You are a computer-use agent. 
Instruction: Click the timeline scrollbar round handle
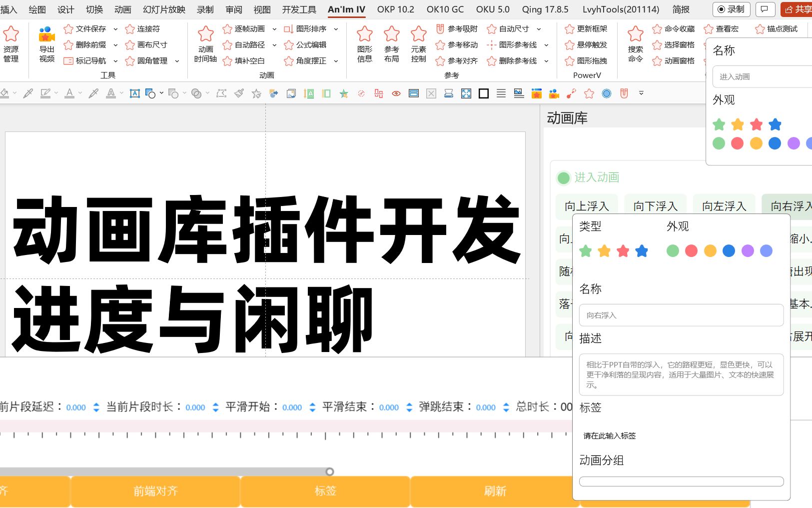[x=329, y=471]
